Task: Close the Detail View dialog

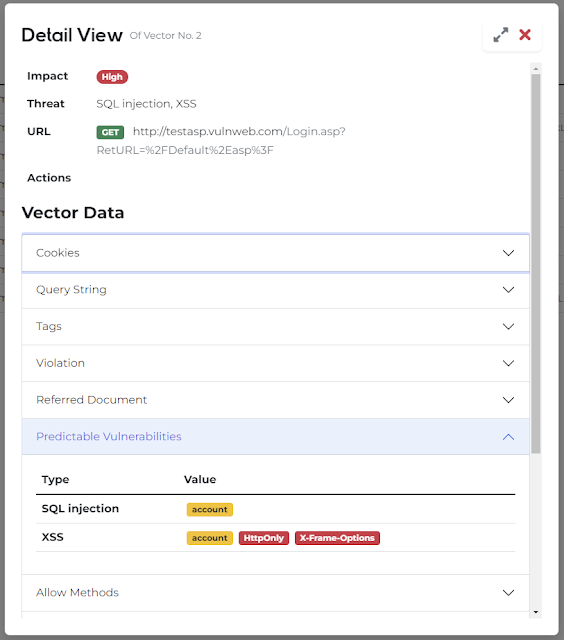Action: [525, 35]
